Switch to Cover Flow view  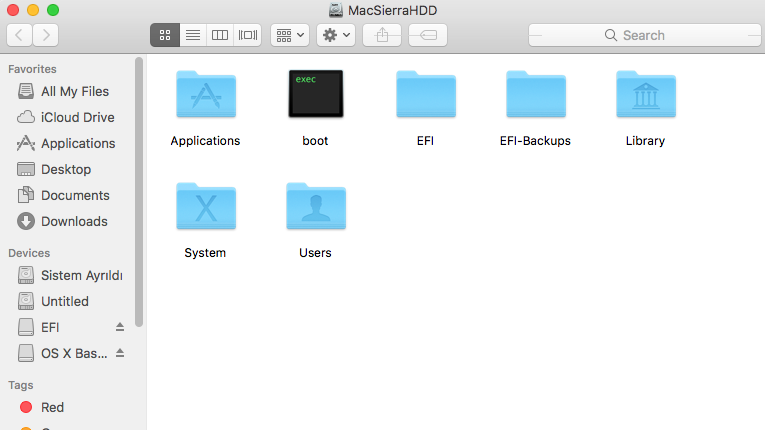[x=248, y=35]
